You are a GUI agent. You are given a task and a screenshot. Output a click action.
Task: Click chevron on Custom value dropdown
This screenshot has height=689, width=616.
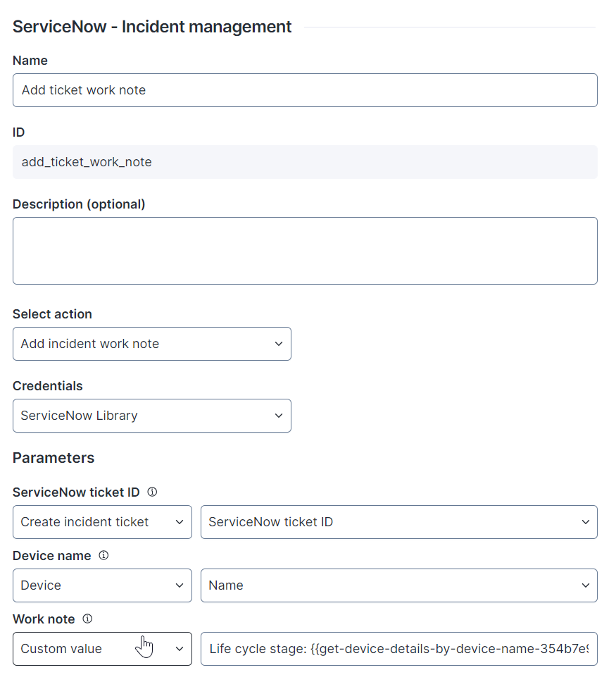tap(179, 649)
